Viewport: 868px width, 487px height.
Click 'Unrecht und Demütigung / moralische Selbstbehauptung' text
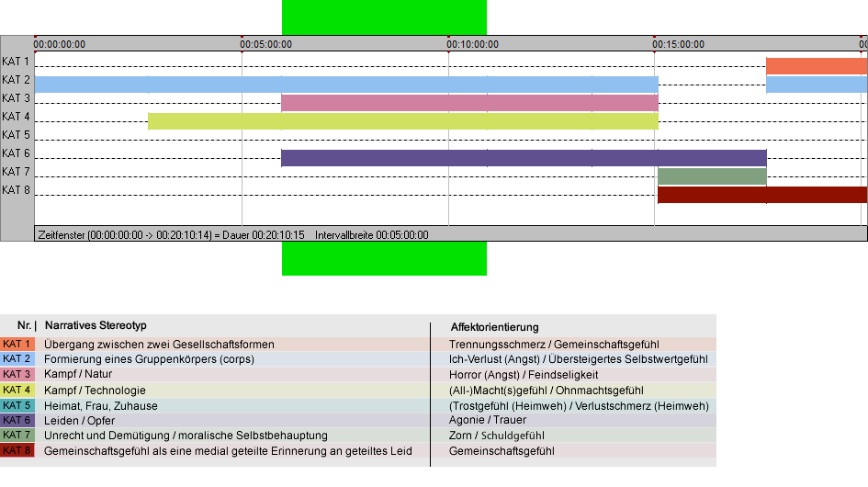coord(186,436)
